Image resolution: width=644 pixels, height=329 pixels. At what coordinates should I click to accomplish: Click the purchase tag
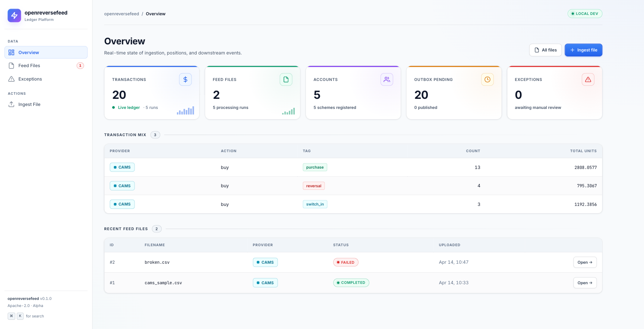click(x=315, y=167)
